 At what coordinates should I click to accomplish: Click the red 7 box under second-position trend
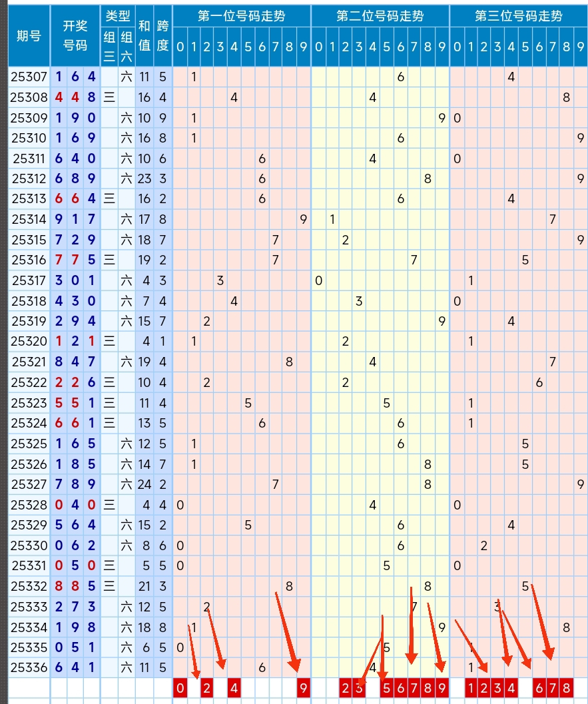414,688
